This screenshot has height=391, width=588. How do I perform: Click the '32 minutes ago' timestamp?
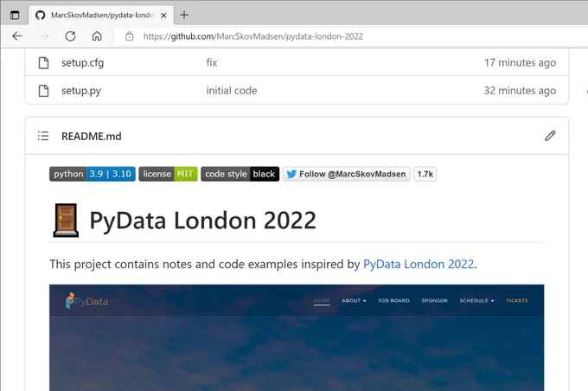pos(520,91)
